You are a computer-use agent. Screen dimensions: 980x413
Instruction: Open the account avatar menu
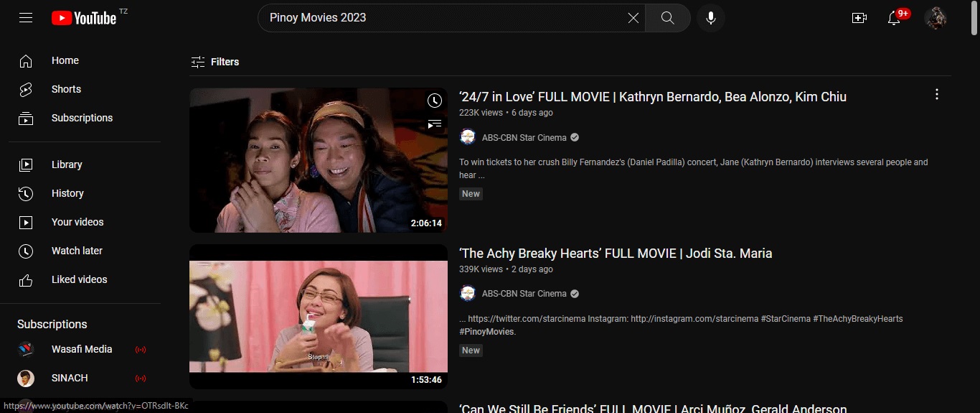point(936,18)
